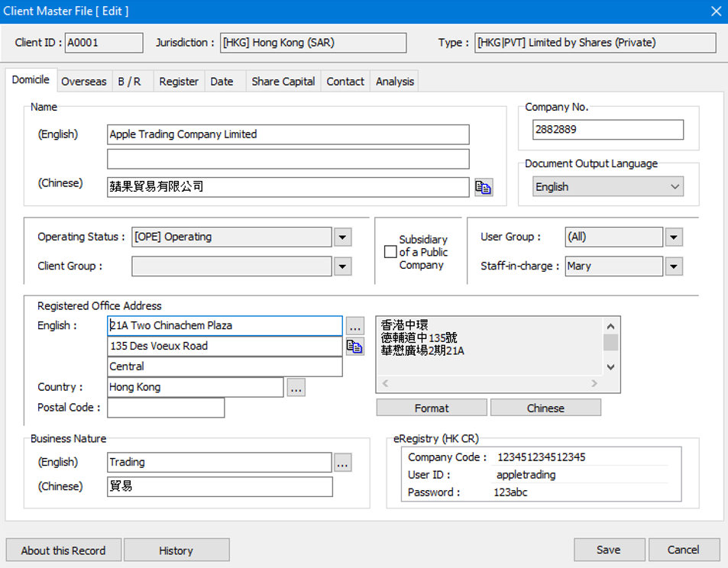Click the History button

[176, 550]
